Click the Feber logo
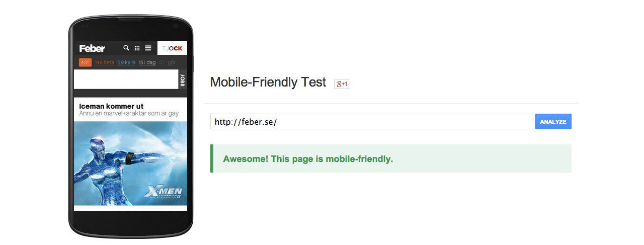The height and width of the screenshot is (245, 644). click(92, 48)
